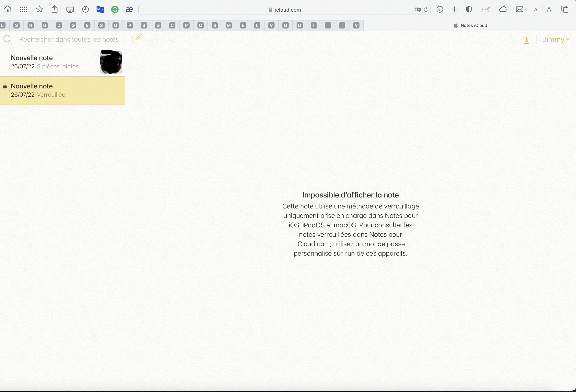Click the translate icon in address bar
This screenshot has height=392, width=576.
click(x=417, y=9)
